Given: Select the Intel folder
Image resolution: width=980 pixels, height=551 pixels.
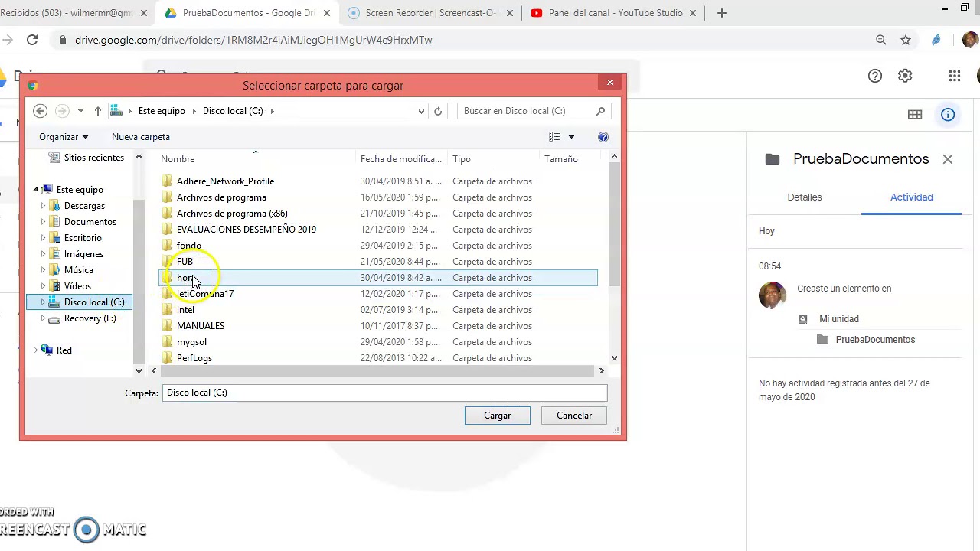Looking at the screenshot, I should pos(185,310).
